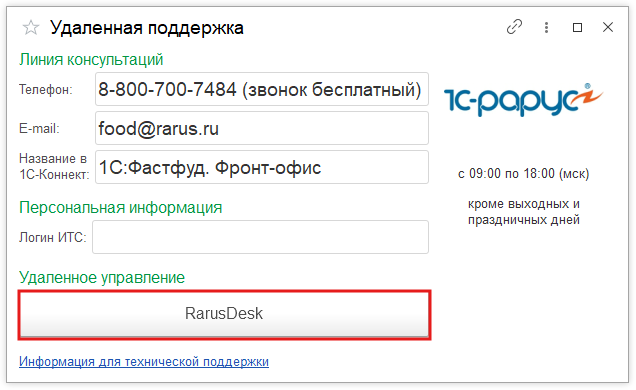Select the Линия консультаций heading
This screenshot has width=636, height=390.
click(x=91, y=60)
